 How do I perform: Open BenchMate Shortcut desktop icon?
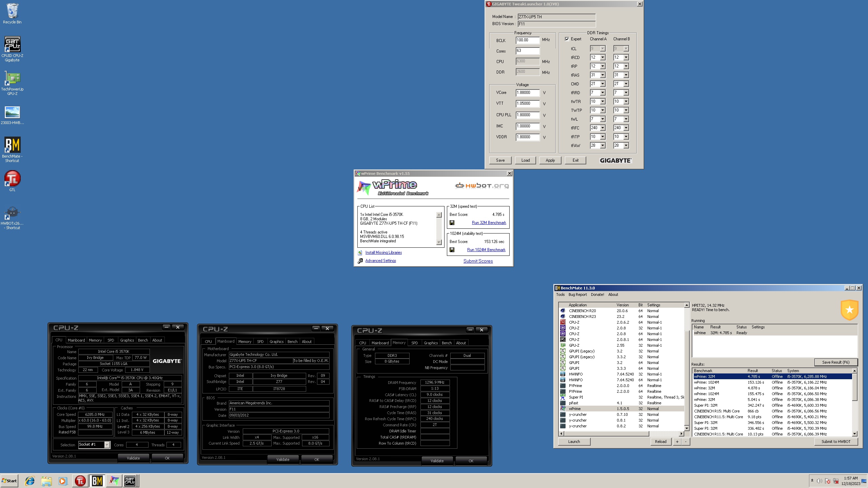(x=12, y=149)
